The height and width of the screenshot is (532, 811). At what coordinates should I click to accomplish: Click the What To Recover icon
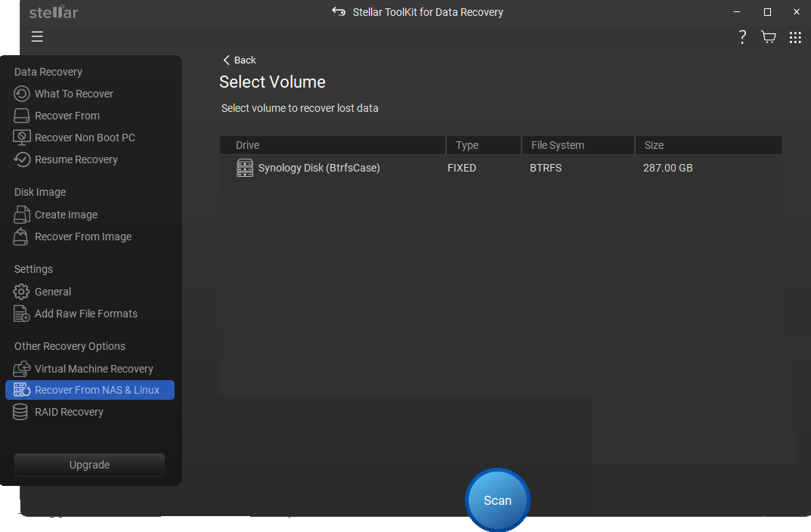click(22, 94)
